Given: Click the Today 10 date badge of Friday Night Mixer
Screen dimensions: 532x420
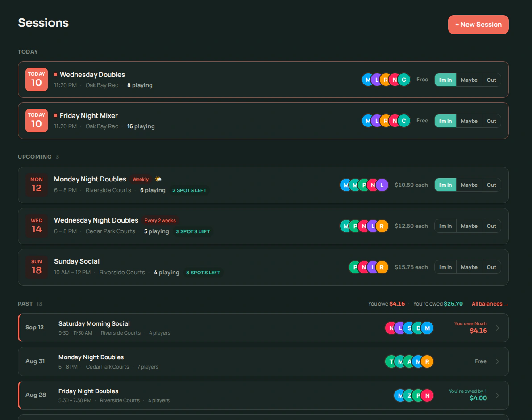Looking at the screenshot, I should (37, 121).
